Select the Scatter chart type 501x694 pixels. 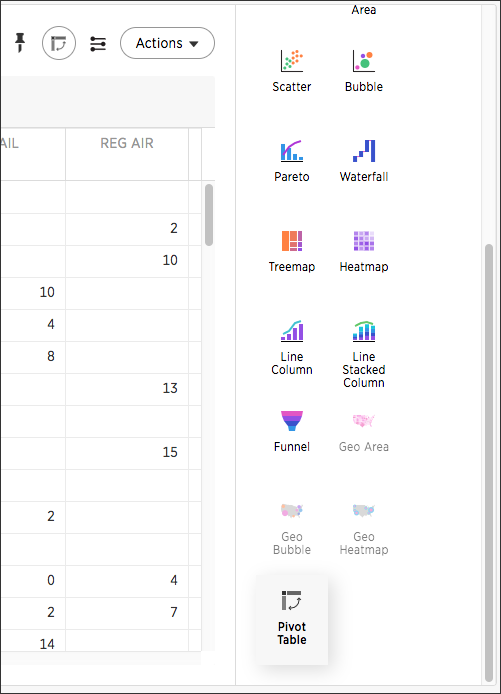292,71
